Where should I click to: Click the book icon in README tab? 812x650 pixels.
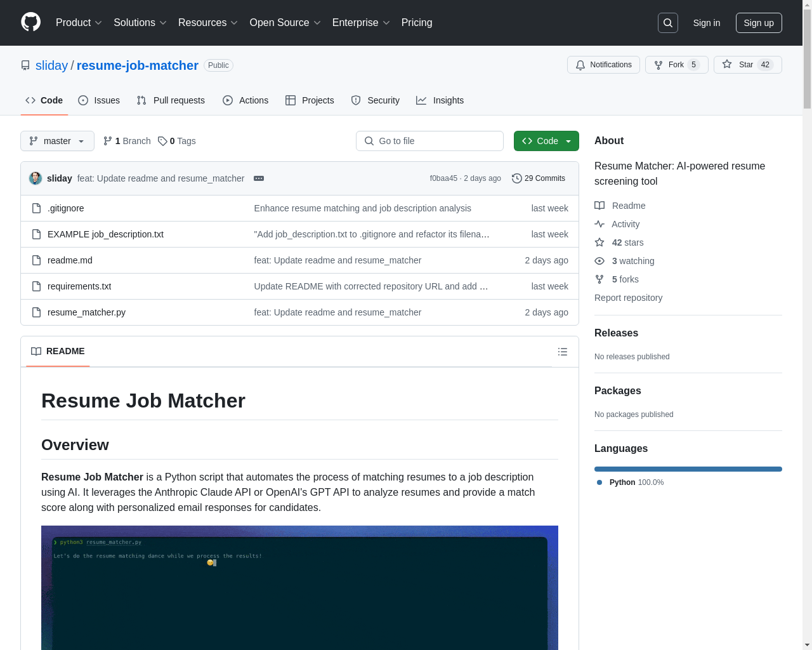36,352
